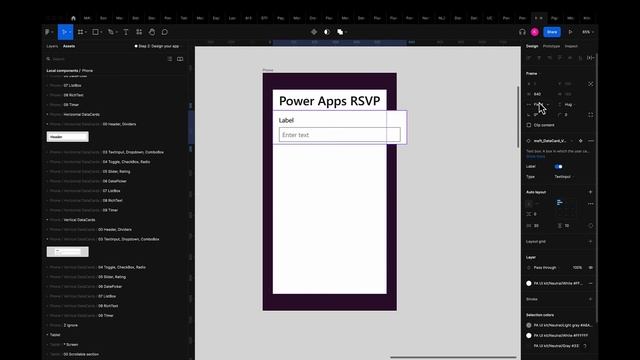Image resolution: width=640 pixels, height=360 pixels.
Task: Click independent padding icon
Action: coord(591,225)
